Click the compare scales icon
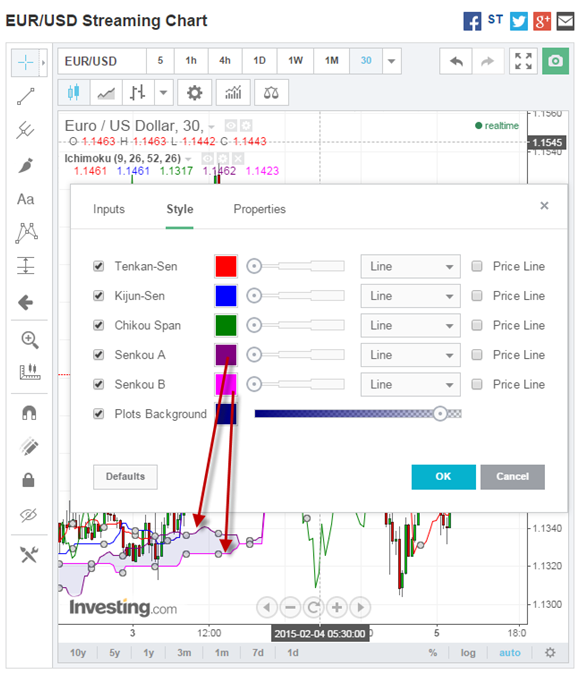Screen dimensions: 580x676 [271, 93]
